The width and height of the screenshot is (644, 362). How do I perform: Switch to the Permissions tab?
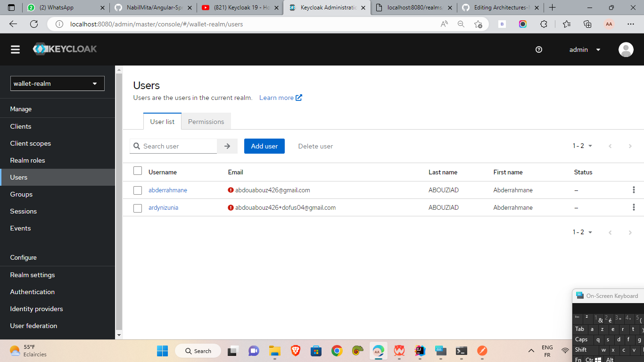[x=206, y=121]
